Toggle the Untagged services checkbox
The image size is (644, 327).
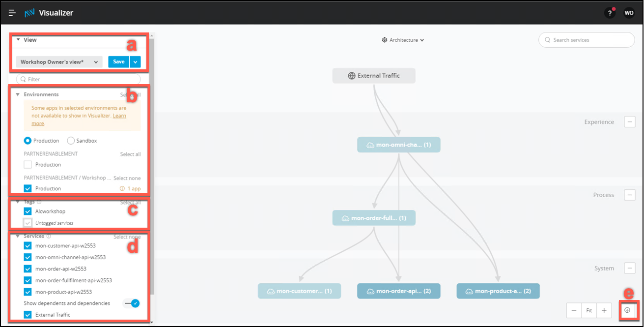click(28, 223)
